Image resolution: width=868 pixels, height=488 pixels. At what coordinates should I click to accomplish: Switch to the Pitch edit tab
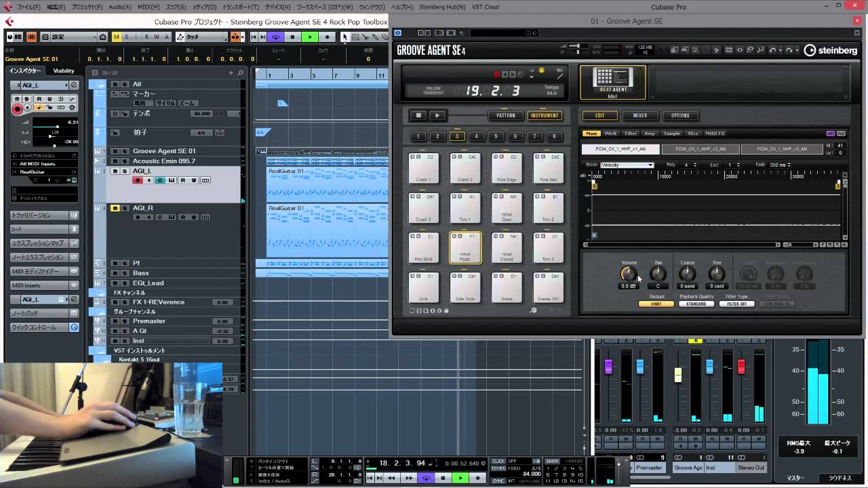click(610, 134)
